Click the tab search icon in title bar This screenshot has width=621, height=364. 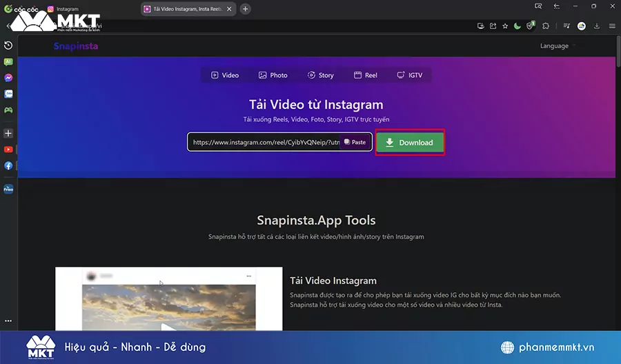coord(538,6)
